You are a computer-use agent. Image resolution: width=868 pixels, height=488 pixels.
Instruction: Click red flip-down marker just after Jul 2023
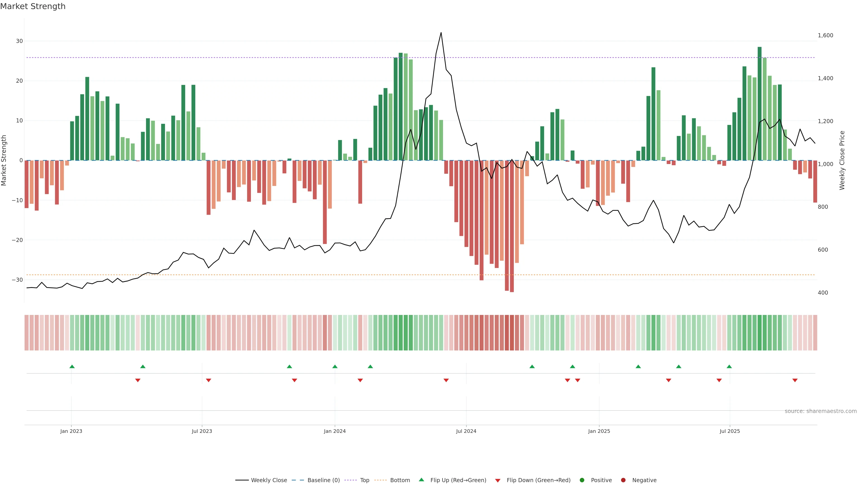(x=209, y=380)
